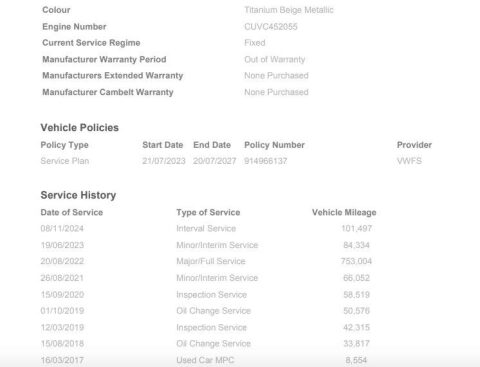The height and width of the screenshot is (367, 480).
Task: Click the Fixed service regime value
Action: pyautogui.click(x=255, y=43)
